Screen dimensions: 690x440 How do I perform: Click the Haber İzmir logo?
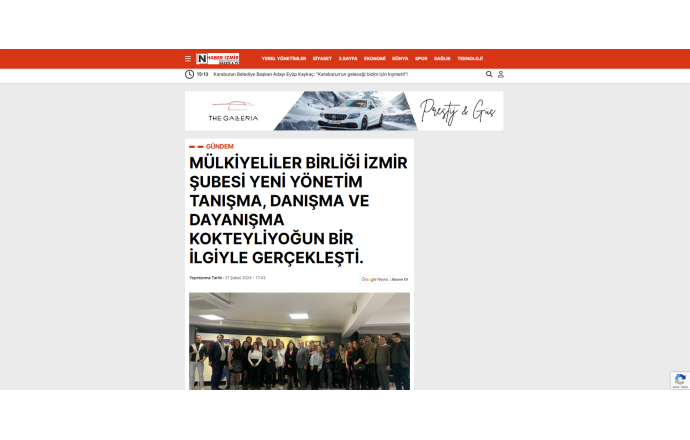pos(218,59)
